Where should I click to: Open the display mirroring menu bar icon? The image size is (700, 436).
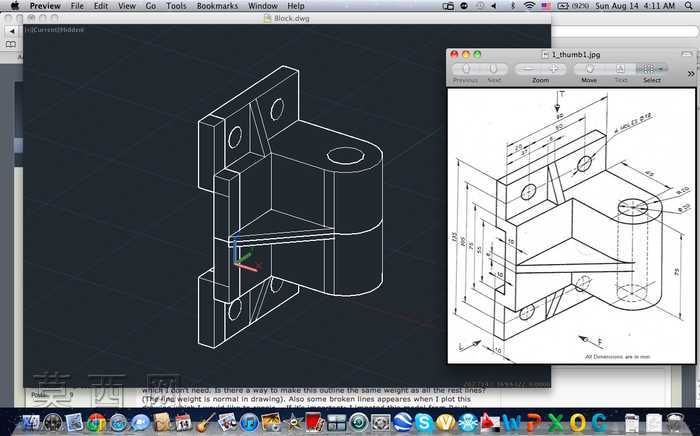click(x=448, y=6)
